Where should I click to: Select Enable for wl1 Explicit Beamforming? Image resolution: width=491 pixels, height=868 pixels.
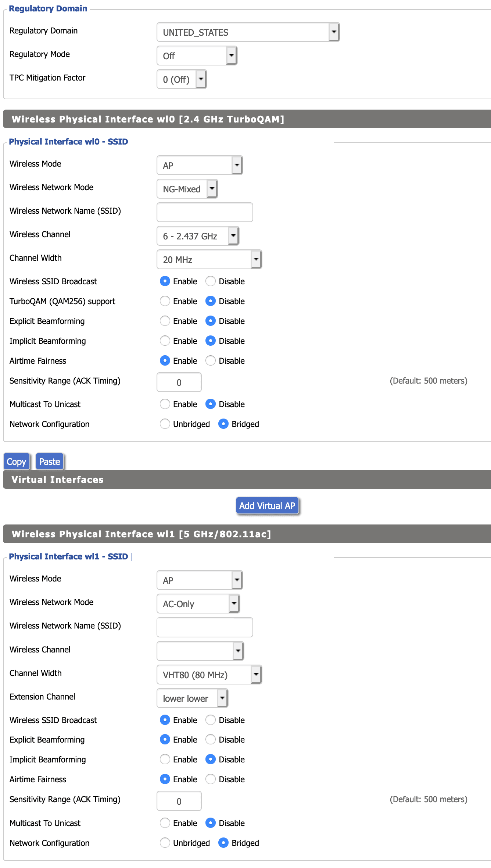click(165, 739)
